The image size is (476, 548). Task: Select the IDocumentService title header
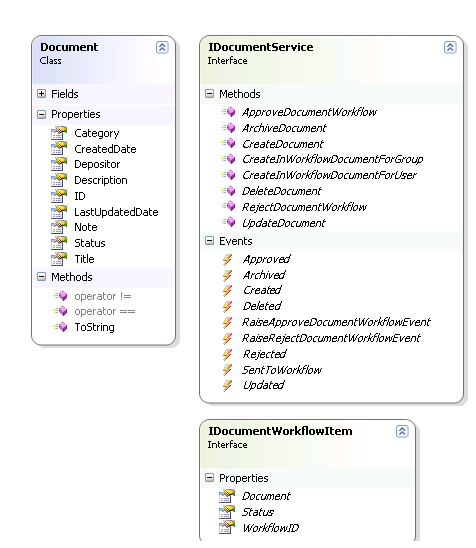[x=261, y=47]
